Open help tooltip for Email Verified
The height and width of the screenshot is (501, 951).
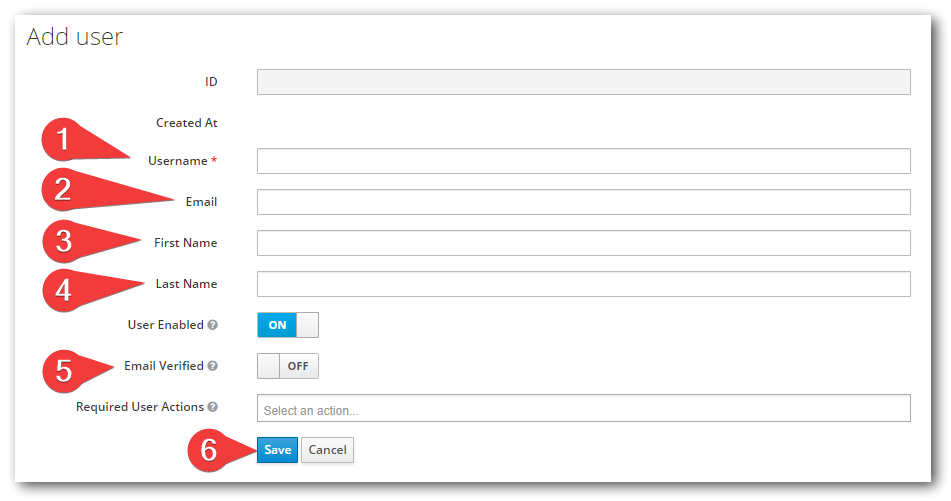point(212,366)
